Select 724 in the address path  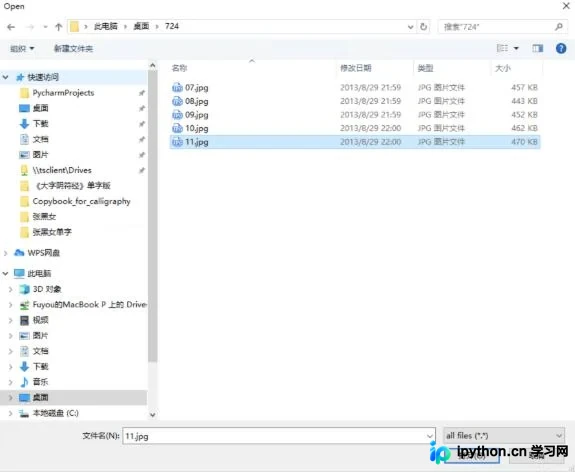172,26
